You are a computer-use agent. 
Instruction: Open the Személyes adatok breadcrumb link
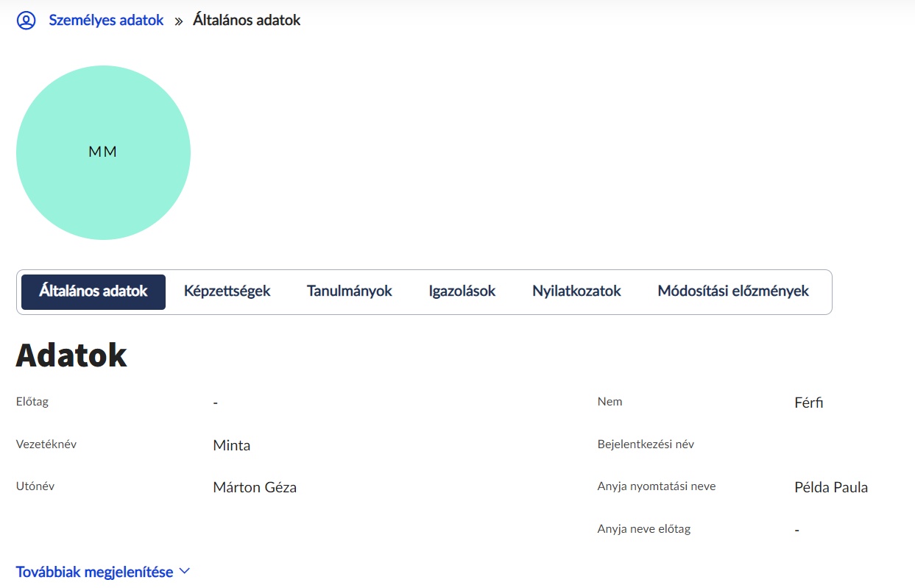(x=106, y=21)
